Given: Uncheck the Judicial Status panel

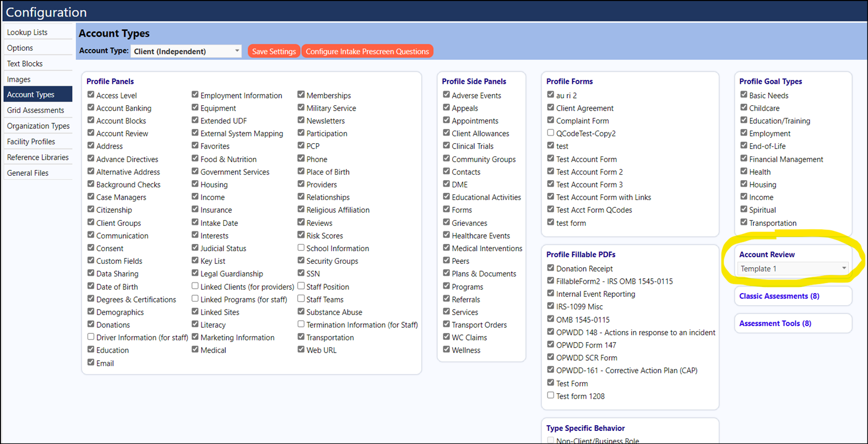Looking at the screenshot, I should [195, 248].
